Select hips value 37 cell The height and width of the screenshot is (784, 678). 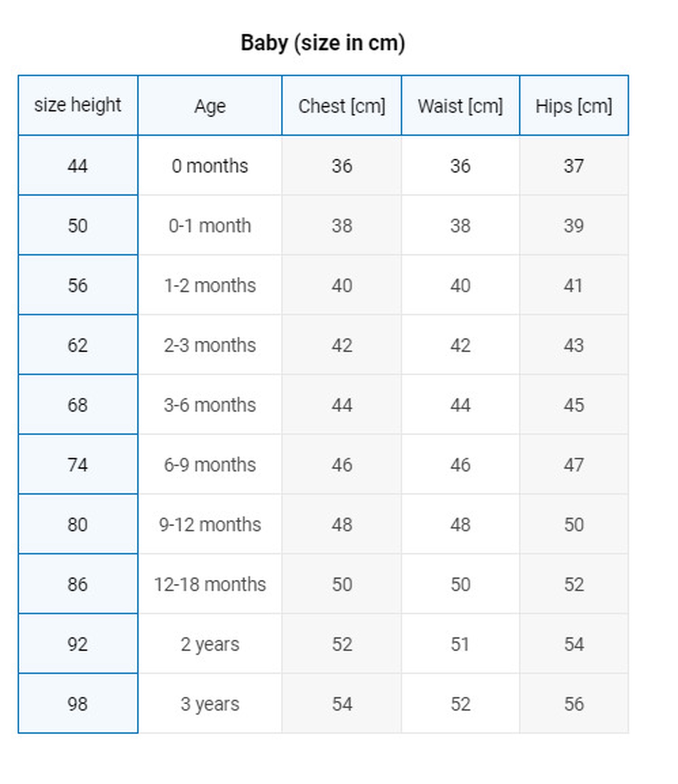click(x=574, y=166)
